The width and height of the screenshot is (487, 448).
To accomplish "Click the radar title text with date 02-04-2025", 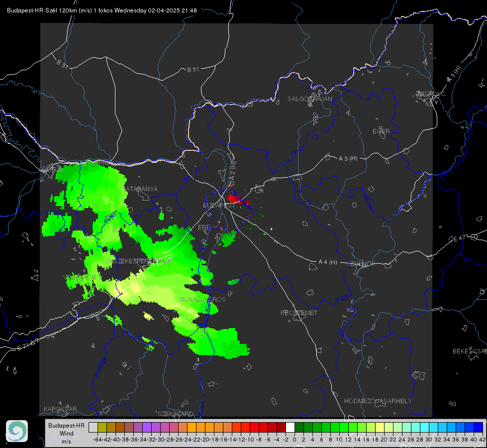I will 102,10.
